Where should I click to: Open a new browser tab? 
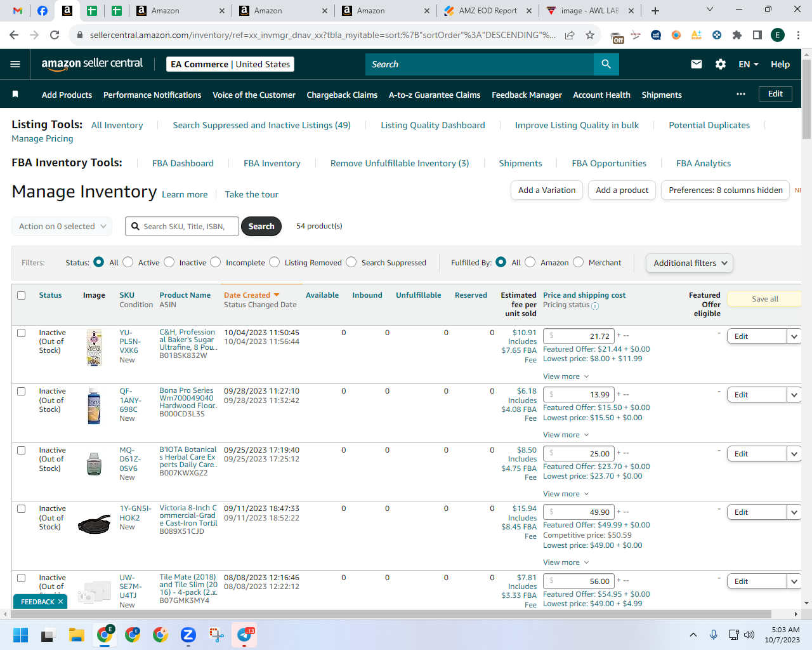655,11
